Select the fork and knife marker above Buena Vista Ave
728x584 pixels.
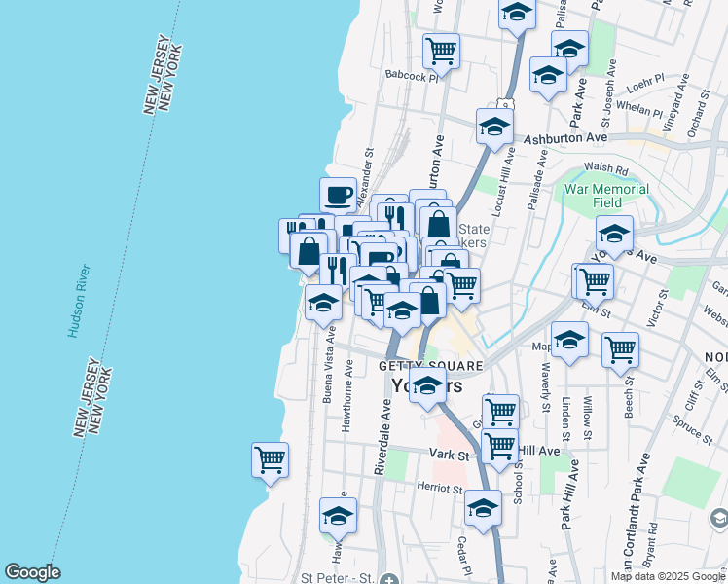pyautogui.click(x=336, y=271)
